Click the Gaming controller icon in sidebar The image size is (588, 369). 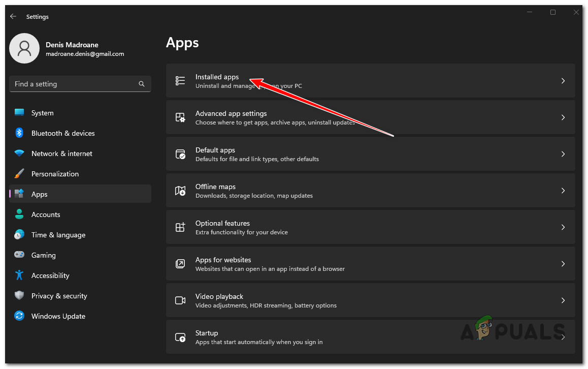19,255
